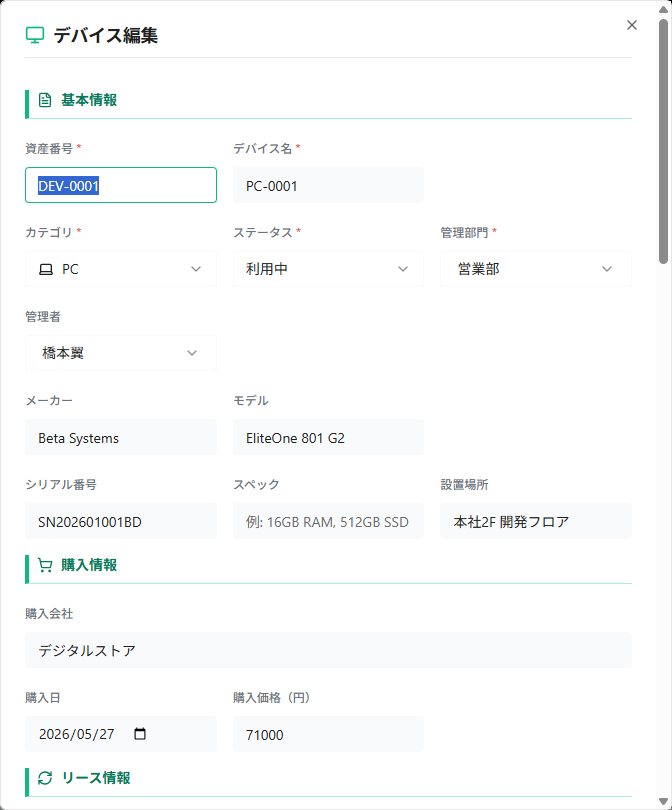Image resolution: width=672 pixels, height=810 pixels.
Task: Click the scroll-down arrow of the scrollbar
Action: 663,801
